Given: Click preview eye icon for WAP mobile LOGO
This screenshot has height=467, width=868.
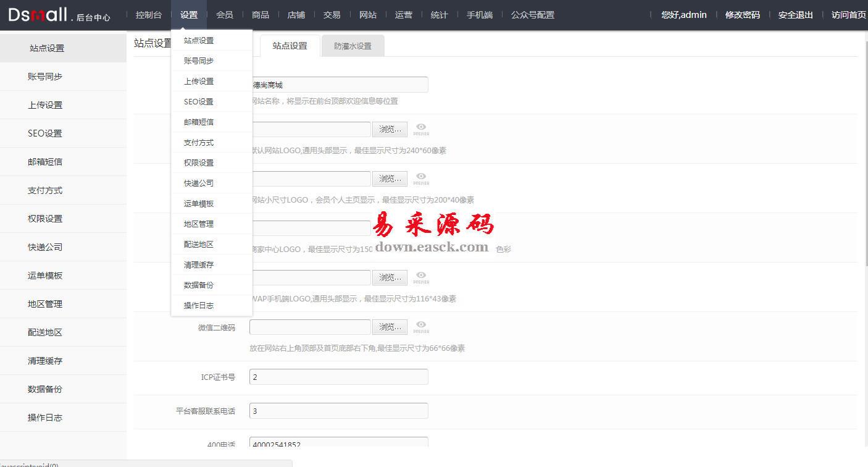Looking at the screenshot, I should 421,277.
